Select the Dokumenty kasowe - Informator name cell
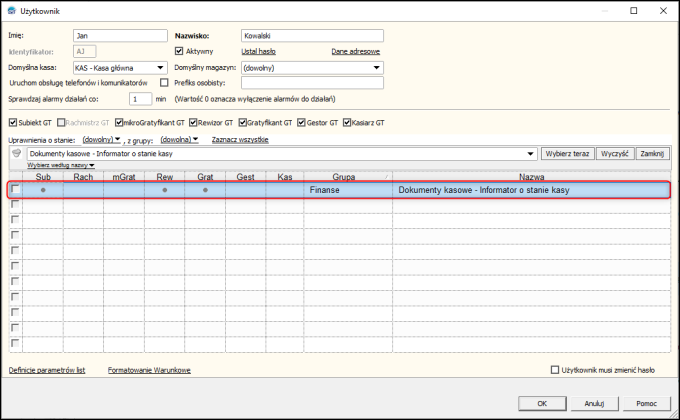This screenshot has width=680, height=420. pyautogui.click(x=531, y=190)
